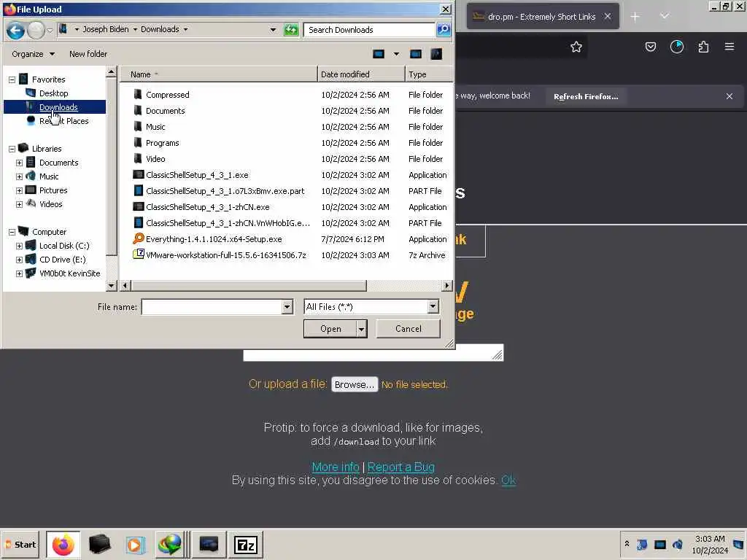Viewport: 747px width, 560px height.
Task: Open the File name combo box dropdown
Action: [287, 307]
